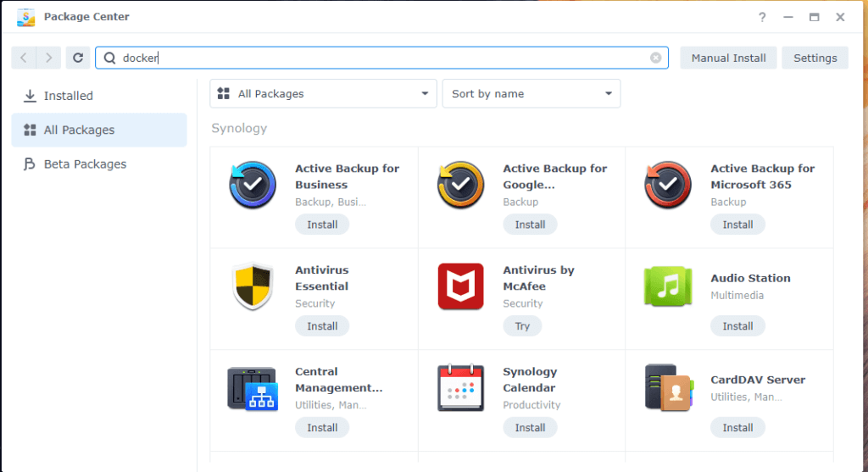Switch to Beta Packages

(x=99, y=164)
